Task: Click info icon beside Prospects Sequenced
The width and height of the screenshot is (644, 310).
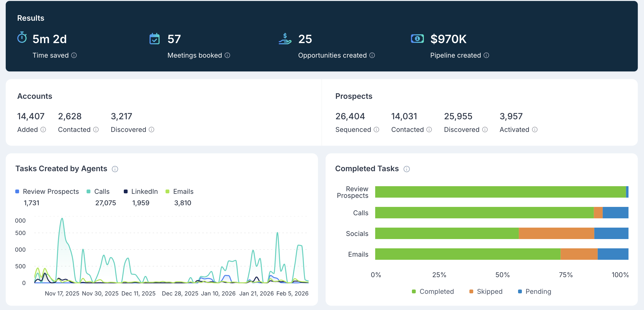Action: (376, 130)
